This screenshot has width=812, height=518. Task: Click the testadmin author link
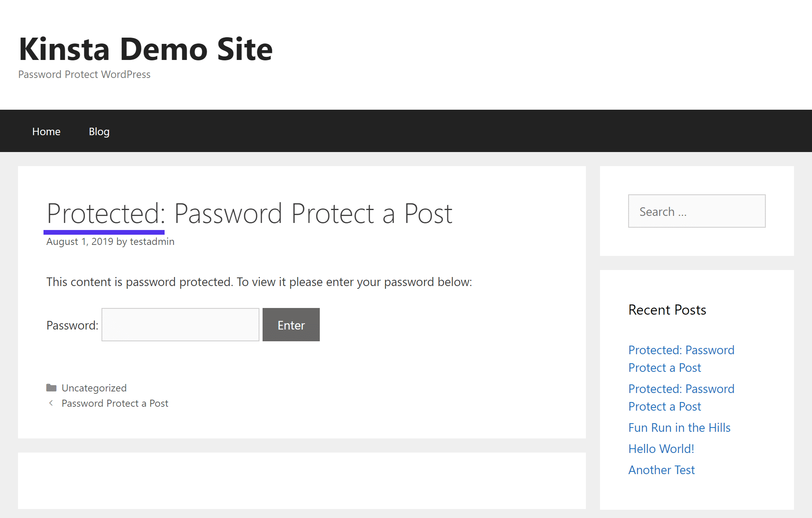pos(153,241)
